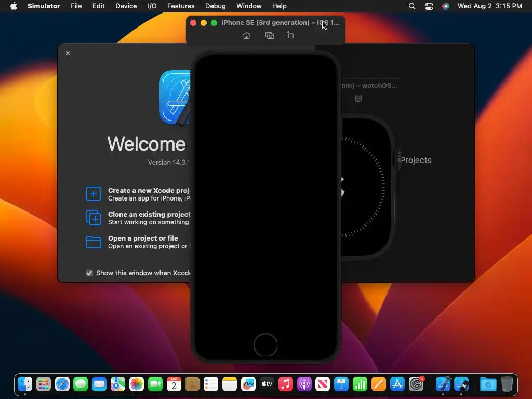The image size is (532, 399).
Task: Take a screenshot with the simulator camera icon
Action: coord(270,36)
